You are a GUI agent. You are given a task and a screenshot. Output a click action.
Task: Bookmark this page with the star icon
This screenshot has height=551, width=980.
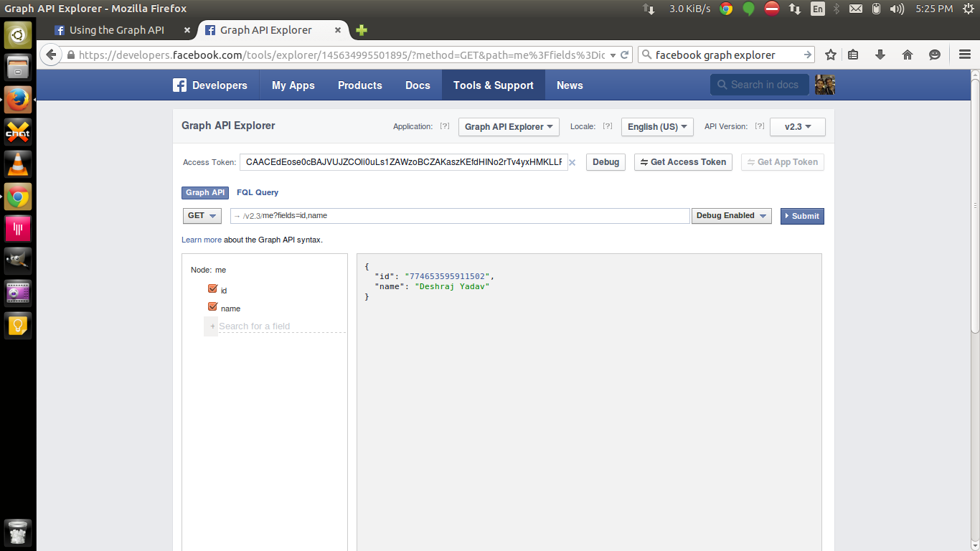click(x=831, y=55)
